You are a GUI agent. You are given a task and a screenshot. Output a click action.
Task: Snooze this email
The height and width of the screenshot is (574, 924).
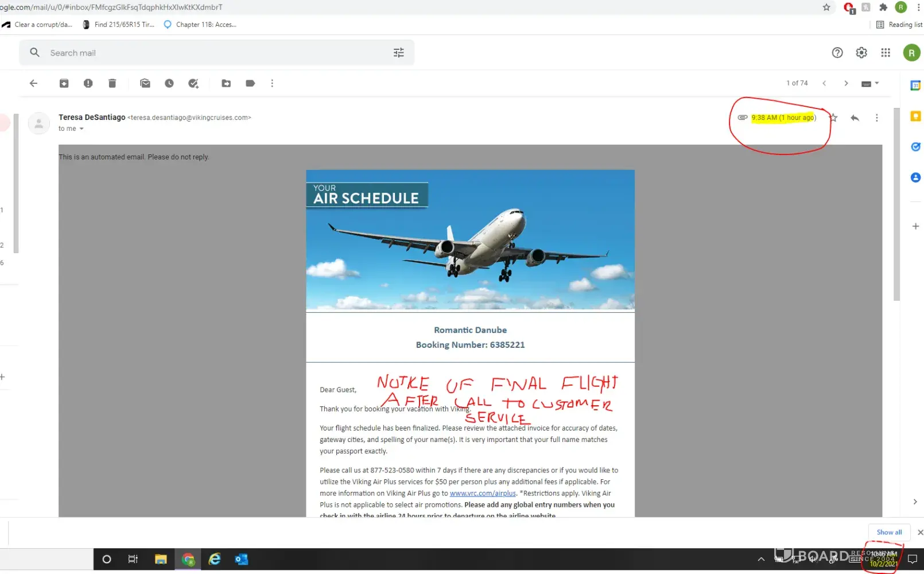(169, 83)
